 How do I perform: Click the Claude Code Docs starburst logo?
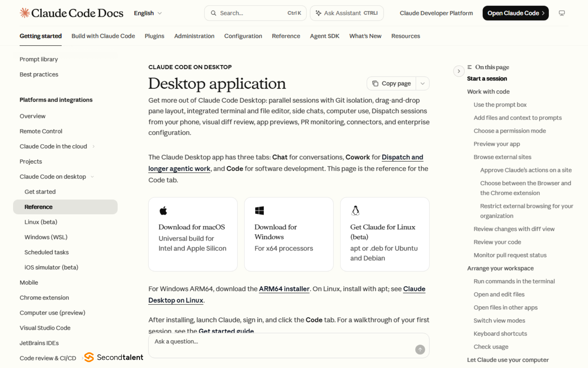[25, 13]
